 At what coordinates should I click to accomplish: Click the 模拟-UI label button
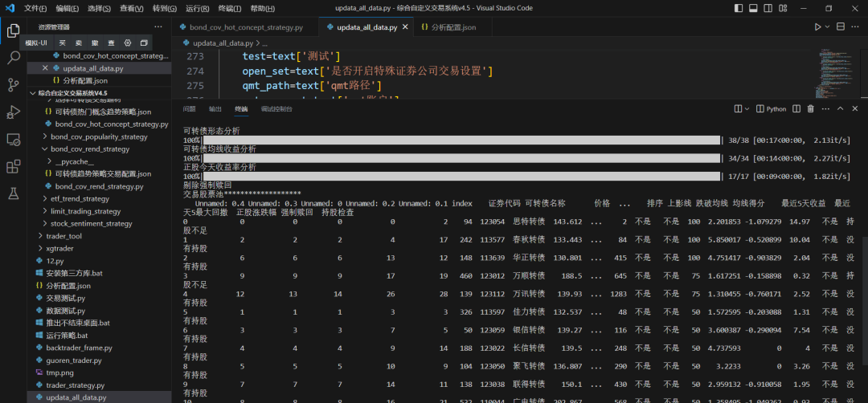[36, 43]
